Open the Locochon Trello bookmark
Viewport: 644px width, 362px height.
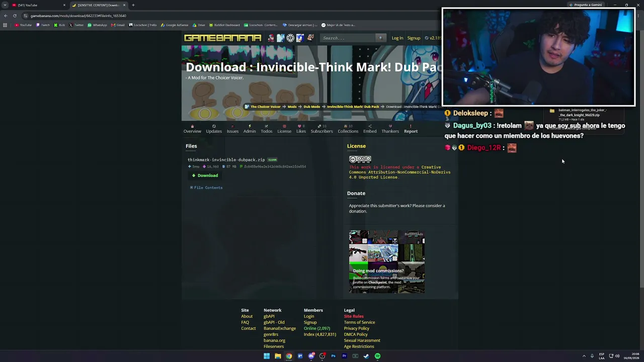tap(143, 25)
